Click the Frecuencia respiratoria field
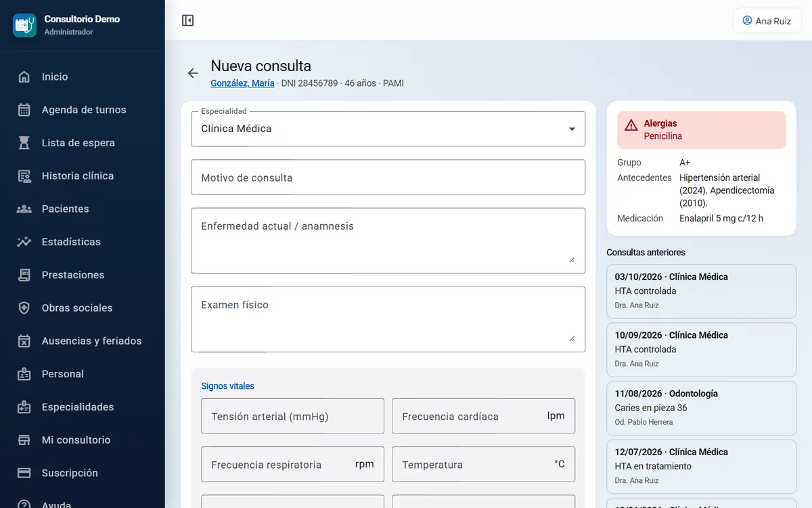The image size is (812, 508). [292, 464]
